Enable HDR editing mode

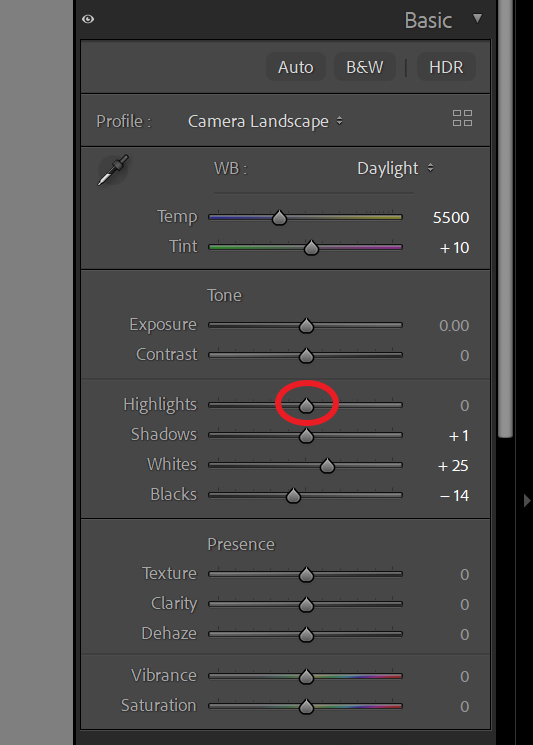(446, 67)
